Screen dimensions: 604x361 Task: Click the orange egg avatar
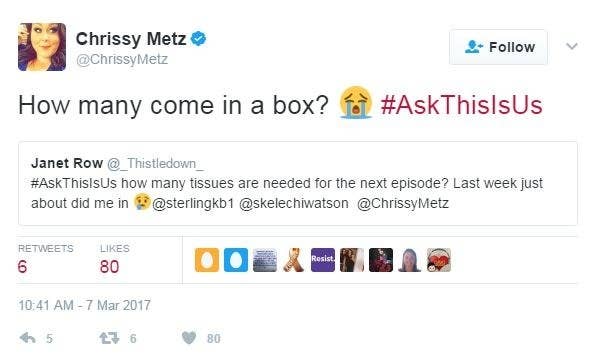tap(207, 260)
